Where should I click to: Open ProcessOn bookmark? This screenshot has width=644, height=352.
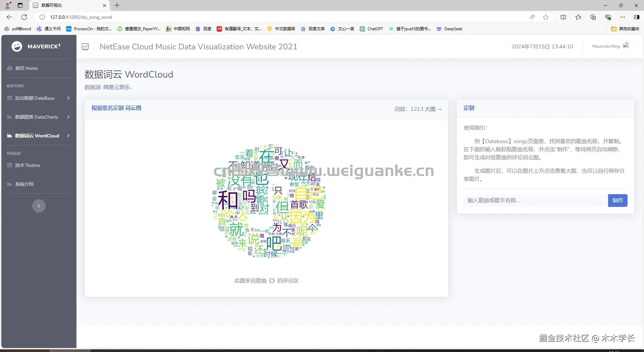point(89,29)
